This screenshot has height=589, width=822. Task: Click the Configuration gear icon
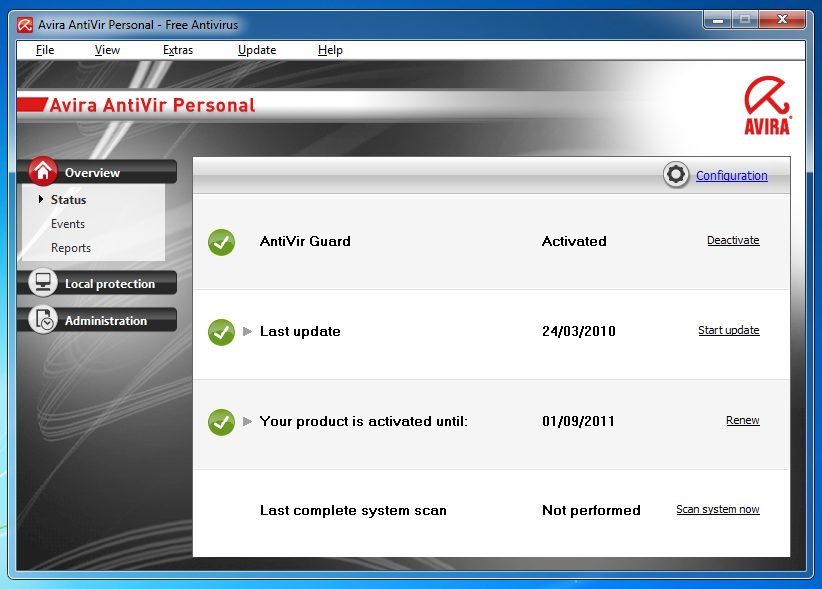click(x=676, y=175)
